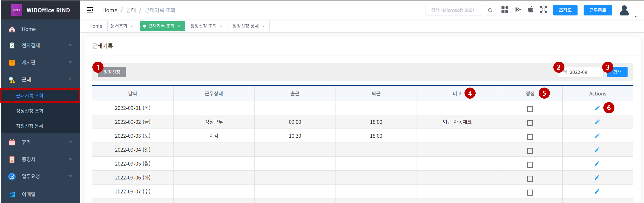Viewport: 644px width, 203px height.
Task: Click edit pencil for 2022-09-02 row
Action: (x=597, y=122)
